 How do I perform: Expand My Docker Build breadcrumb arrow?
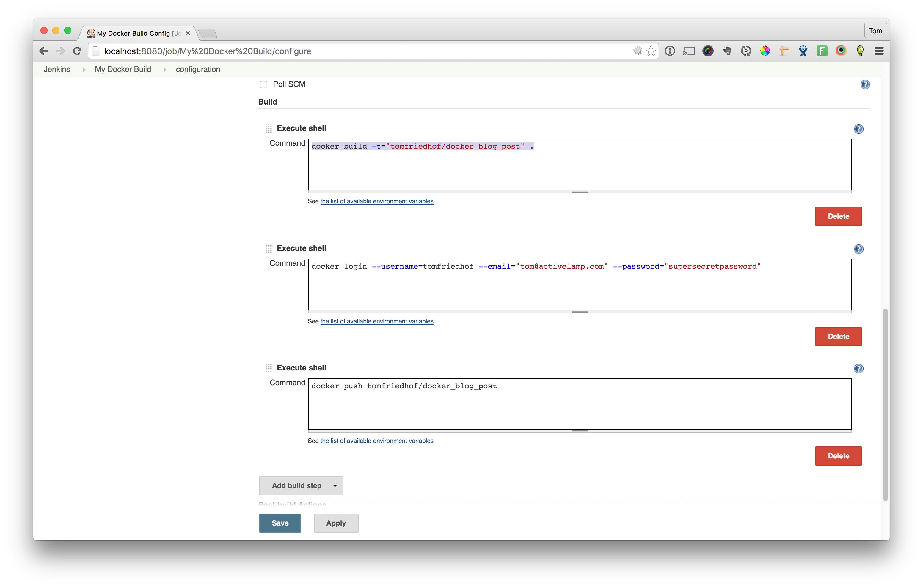(165, 69)
